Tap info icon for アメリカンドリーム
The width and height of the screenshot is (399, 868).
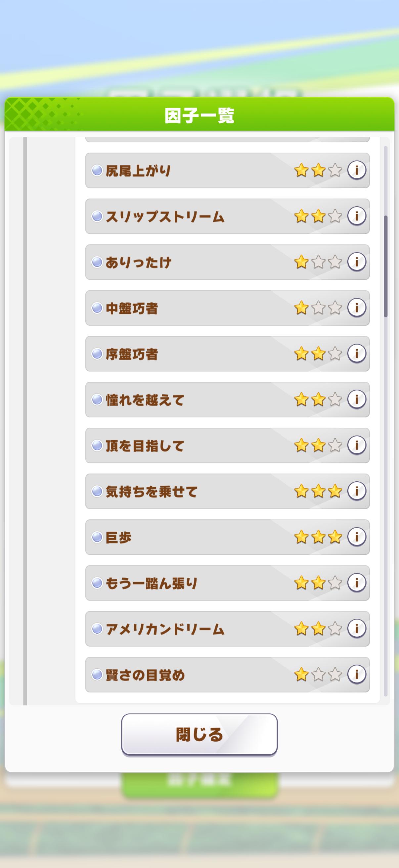(x=357, y=628)
